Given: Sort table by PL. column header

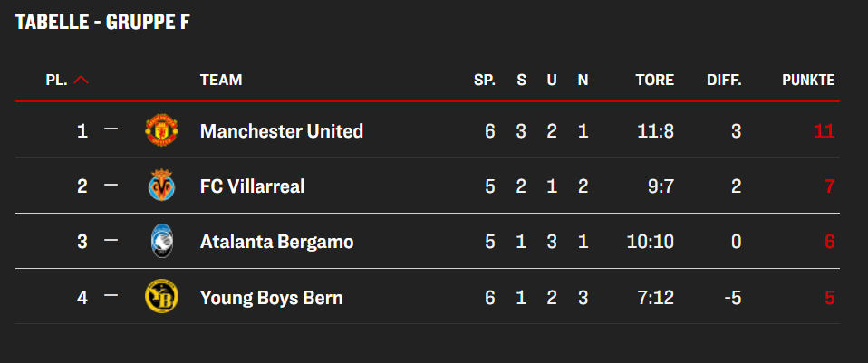Looking at the screenshot, I should (56, 81).
